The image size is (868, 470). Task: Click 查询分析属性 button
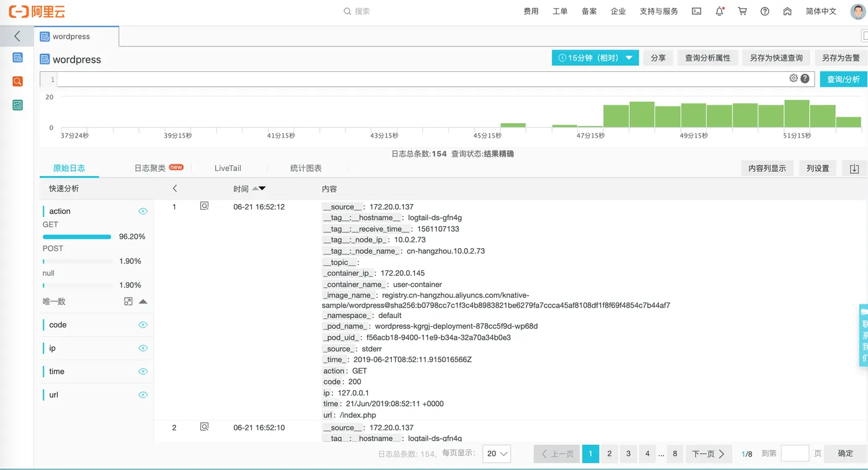[707, 58]
